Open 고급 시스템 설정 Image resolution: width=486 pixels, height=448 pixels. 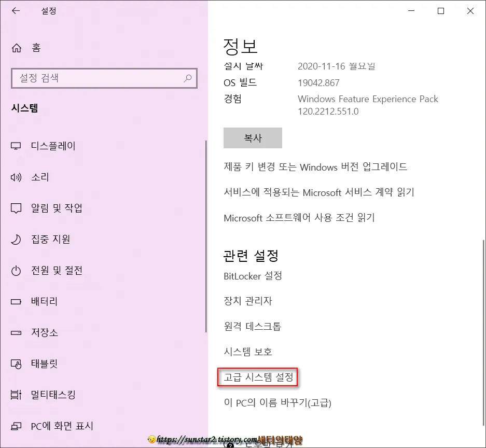point(257,377)
